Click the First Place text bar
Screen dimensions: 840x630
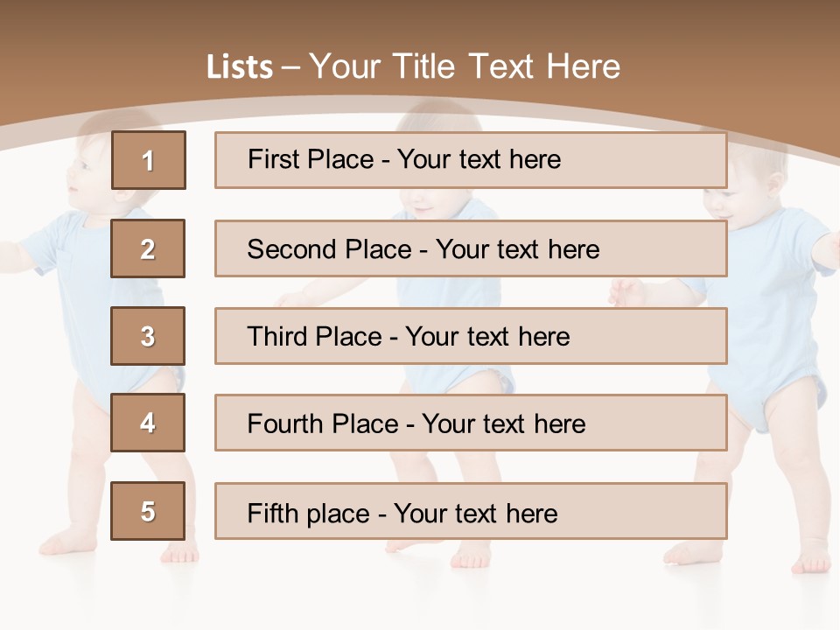(x=470, y=160)
